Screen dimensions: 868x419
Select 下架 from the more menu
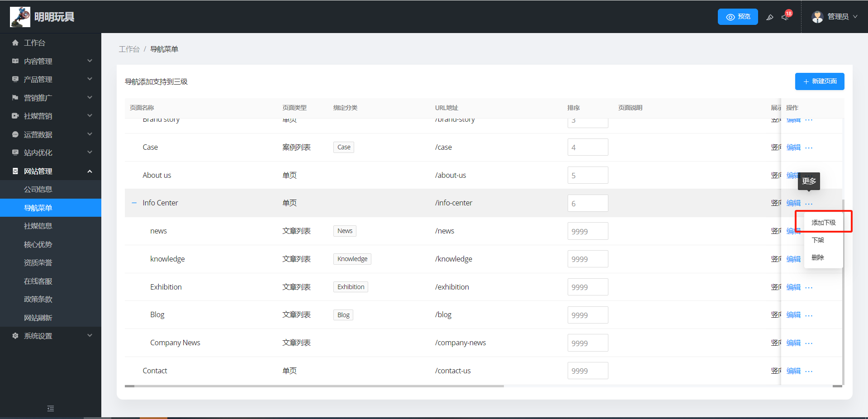point(823,240)
